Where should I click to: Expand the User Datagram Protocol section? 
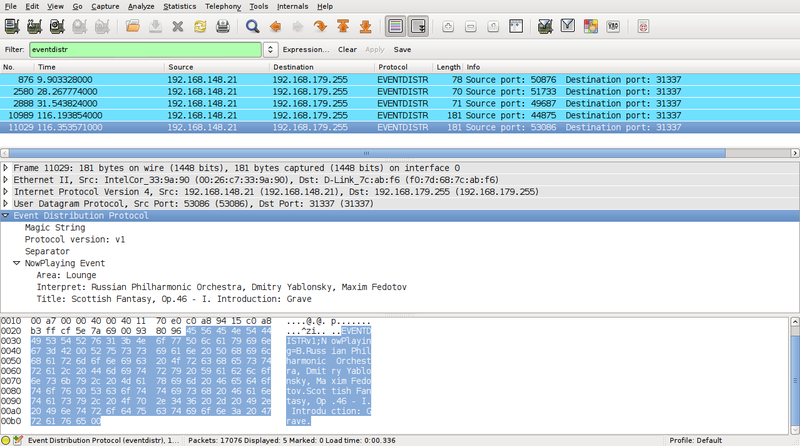click(7, 203)
